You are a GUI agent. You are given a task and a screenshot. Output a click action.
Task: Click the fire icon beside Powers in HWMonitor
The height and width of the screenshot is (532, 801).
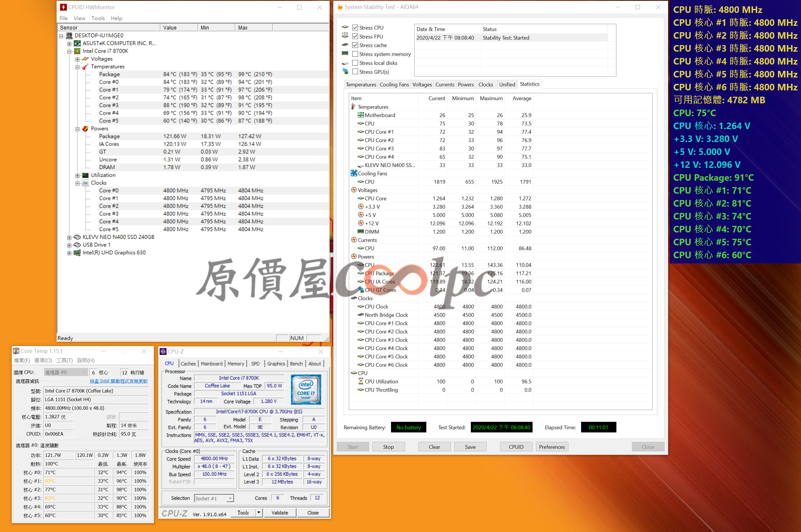(x=86, y=129)
